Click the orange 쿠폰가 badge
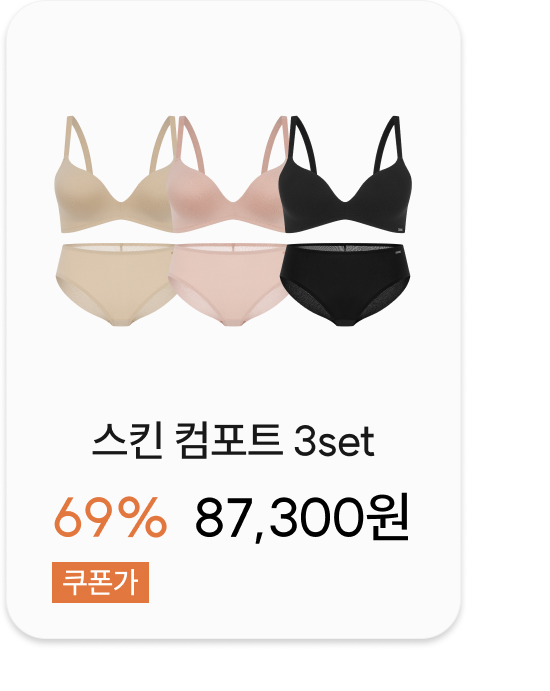Viewport: 550px width, 691px height. (100, 582)
